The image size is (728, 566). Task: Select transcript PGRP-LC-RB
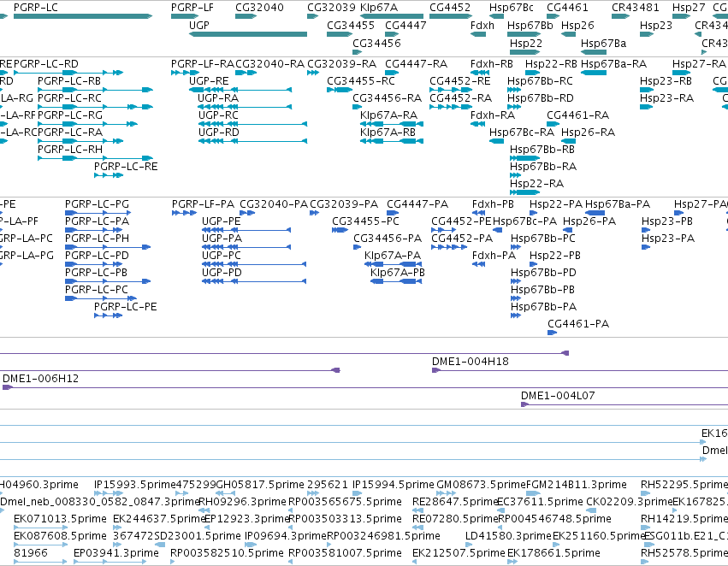[x=69, y=81]
